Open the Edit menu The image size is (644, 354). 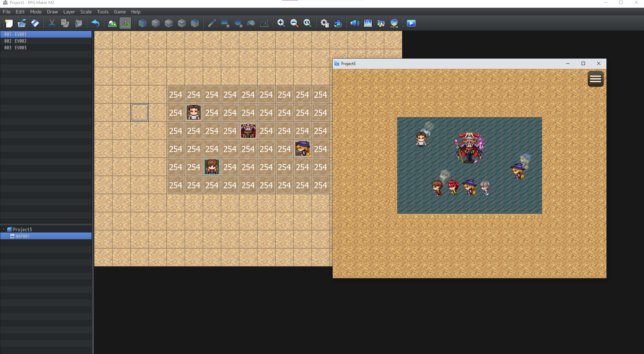tap(20, 12)
